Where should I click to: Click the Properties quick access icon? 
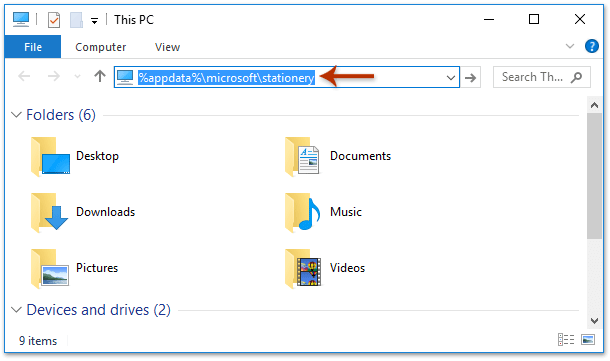coord(54,20)
